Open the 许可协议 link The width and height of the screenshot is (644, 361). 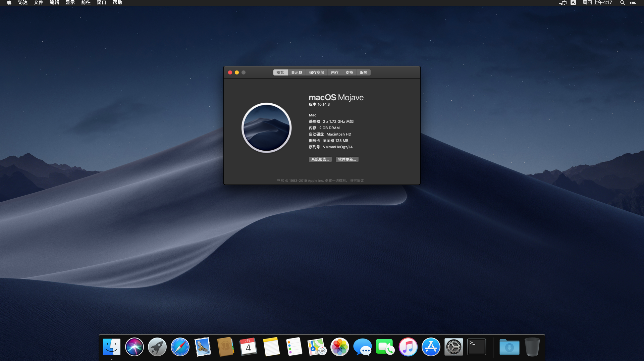[x=357, y=180]
